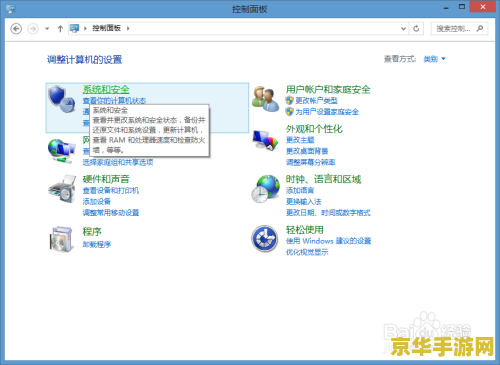
Task: Open 更改桌面背景 link
Action: pyautogui.click(x=307, y=151)
